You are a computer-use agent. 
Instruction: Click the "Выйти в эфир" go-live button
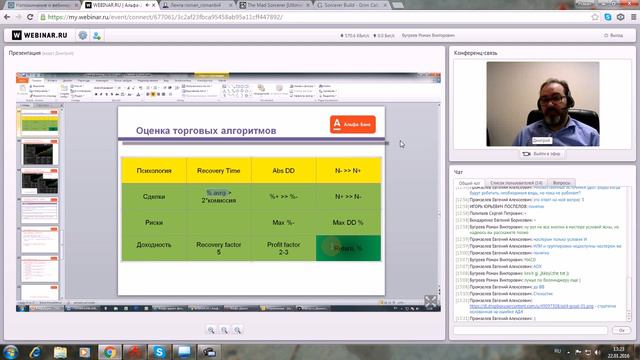(x=542, y=154)
